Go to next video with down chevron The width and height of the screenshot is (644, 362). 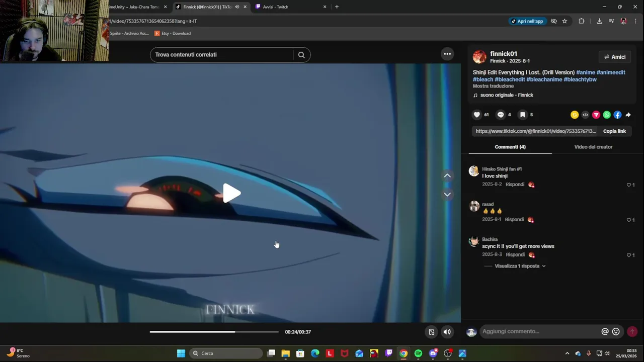click(x=447, y=195)
